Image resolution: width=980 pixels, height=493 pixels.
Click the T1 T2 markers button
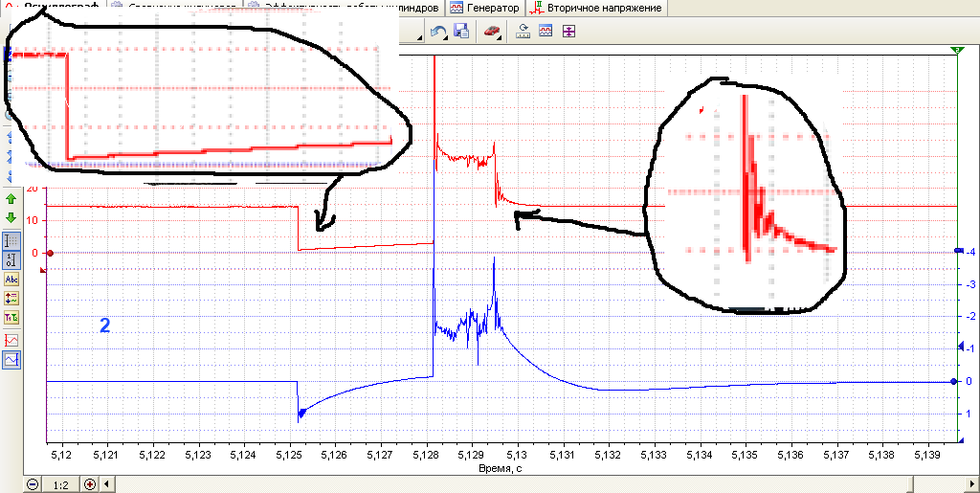click(11, 318)
